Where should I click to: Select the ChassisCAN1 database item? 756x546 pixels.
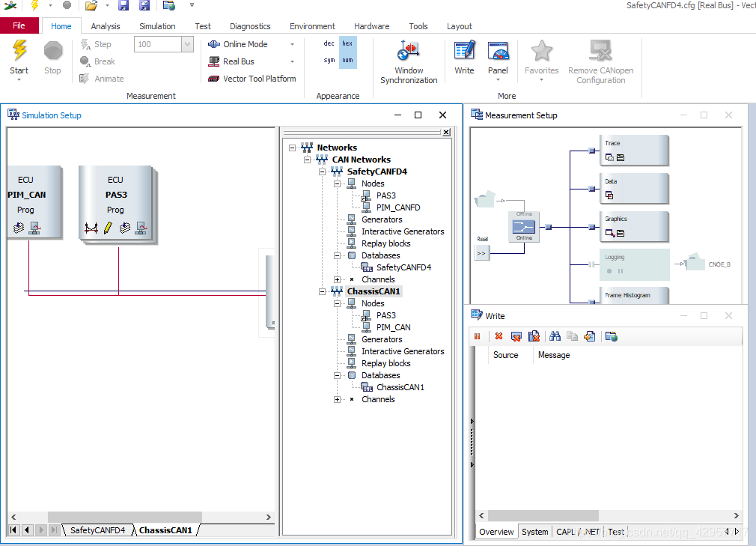pos(400,387)
